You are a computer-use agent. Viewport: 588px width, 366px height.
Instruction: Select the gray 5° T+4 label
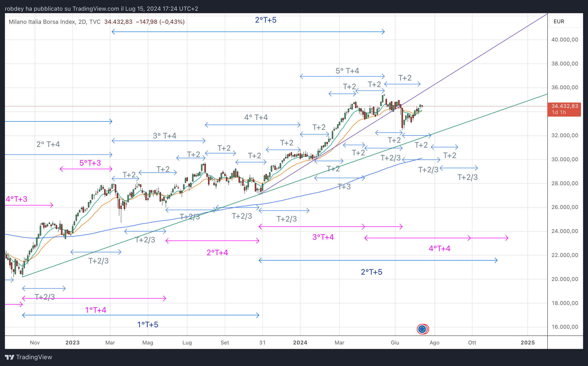tap(347, 71)
